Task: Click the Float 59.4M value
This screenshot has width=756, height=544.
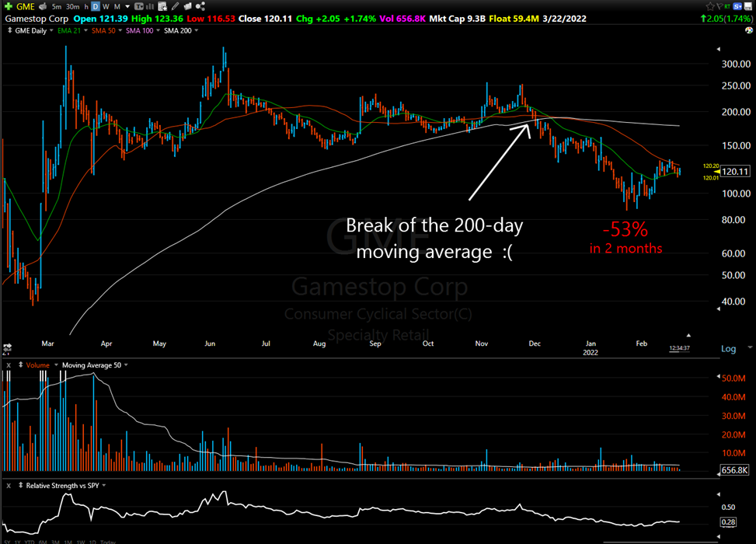Action: pyautogui.click(x=514, y=19)
